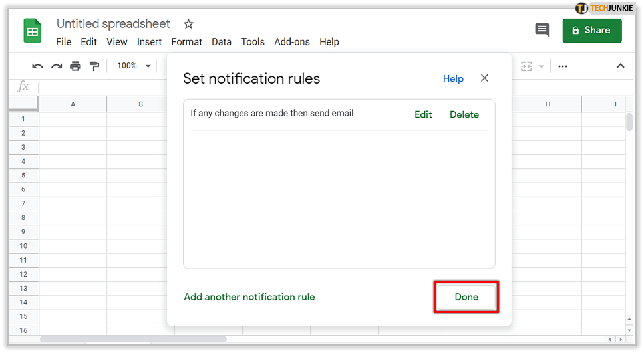Click Add another notification rule
644x353 pixels.
tap(249, 297)
